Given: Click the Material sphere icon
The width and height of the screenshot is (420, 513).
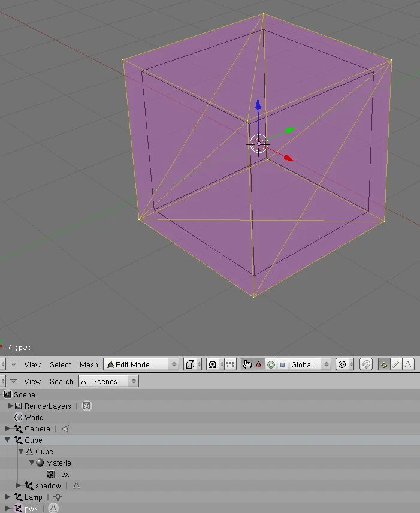Looking at the screenshot, I should [x=40, y=463].
